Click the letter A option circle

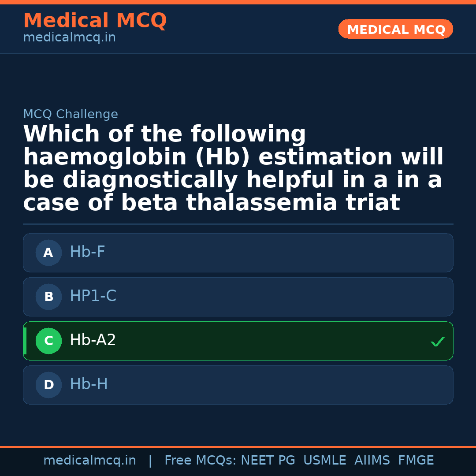coord(48,253)
